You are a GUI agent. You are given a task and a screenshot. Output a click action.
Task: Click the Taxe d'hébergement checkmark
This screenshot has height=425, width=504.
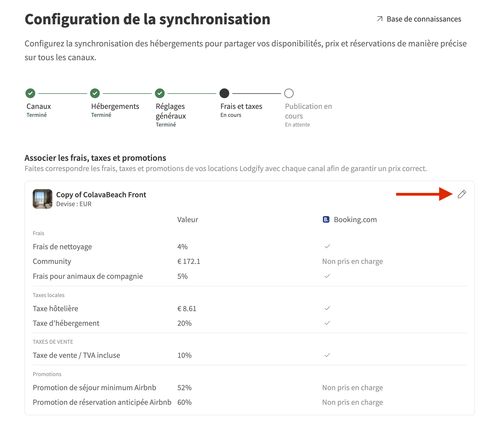point(327,323)
